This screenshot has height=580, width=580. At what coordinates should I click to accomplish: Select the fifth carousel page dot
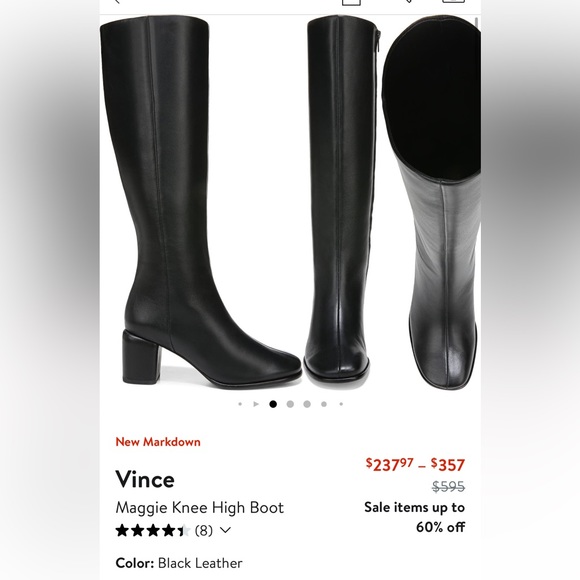(x=307, y=404)
